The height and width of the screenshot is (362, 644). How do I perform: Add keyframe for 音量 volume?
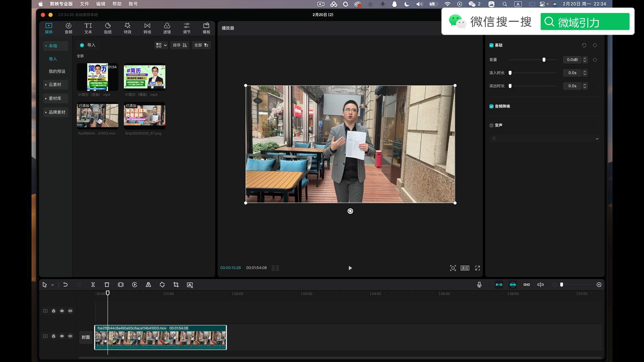tap(595, 60)
